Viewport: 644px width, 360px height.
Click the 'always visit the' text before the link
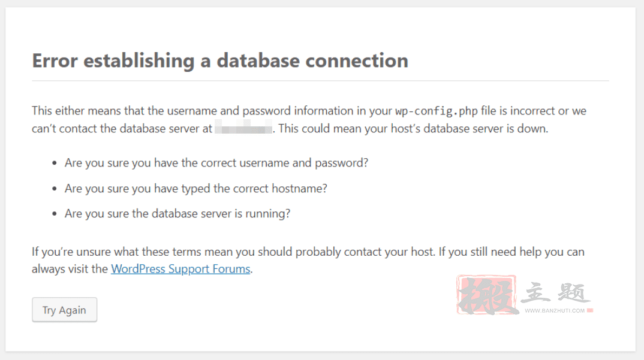click(70, 269)
